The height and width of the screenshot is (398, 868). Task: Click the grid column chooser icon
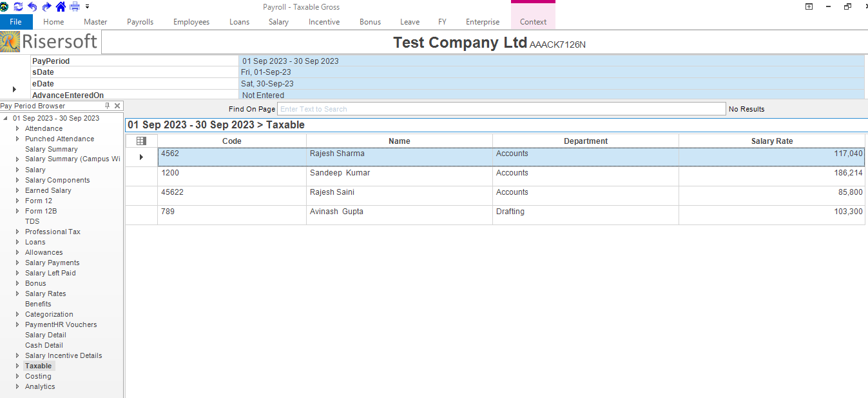(x=141, y=141)
